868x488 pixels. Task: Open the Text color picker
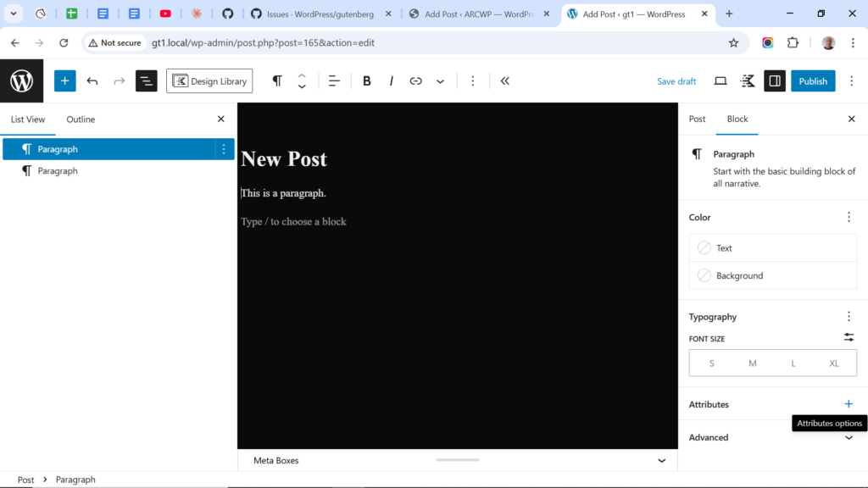point(772,248)
